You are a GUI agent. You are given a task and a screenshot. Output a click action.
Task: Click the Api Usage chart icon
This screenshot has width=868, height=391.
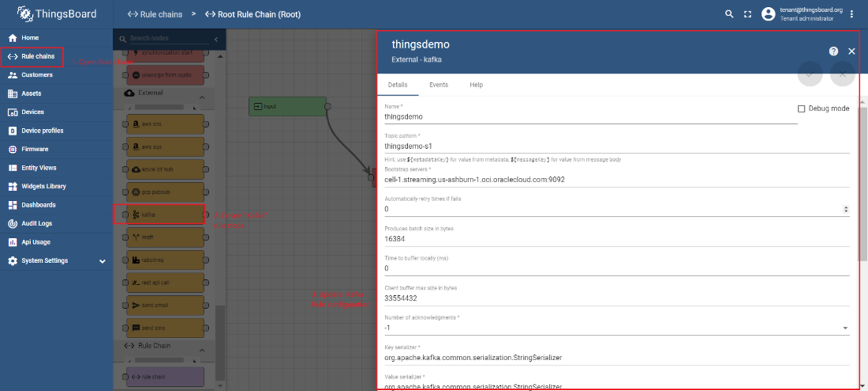[12, 242]
